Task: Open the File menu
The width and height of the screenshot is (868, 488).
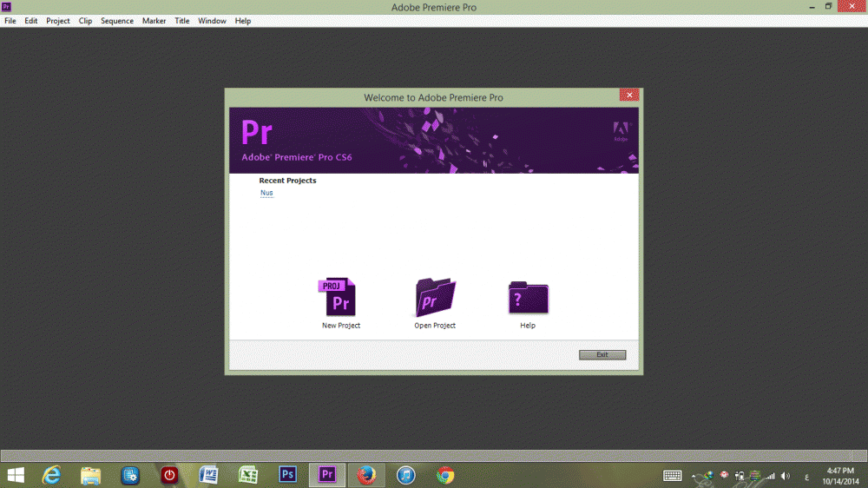Action: click(x=10, y=21)
